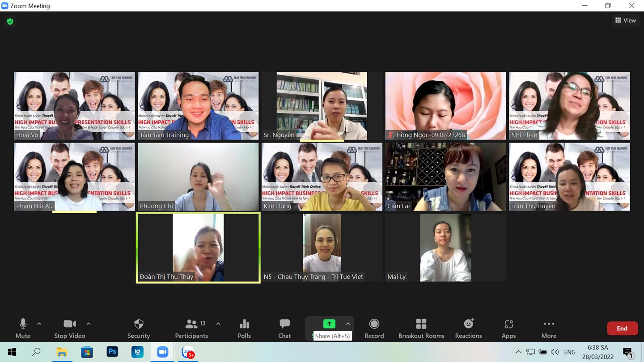Open the Chat panel
The image size is (644, 362).
284,328
